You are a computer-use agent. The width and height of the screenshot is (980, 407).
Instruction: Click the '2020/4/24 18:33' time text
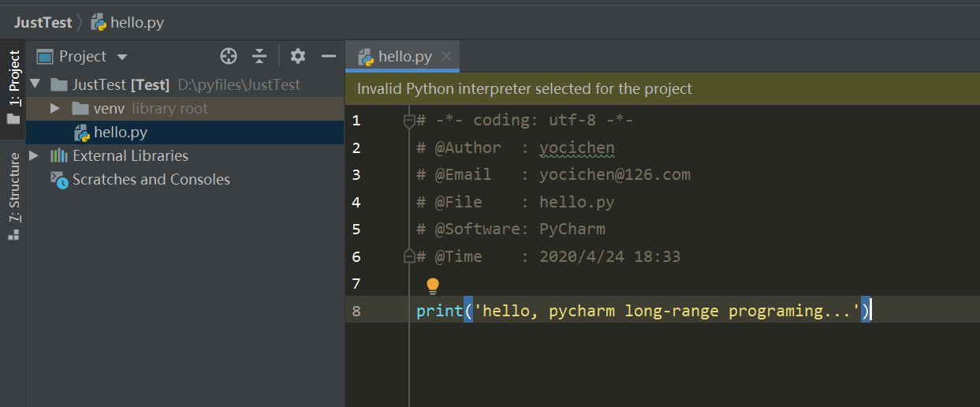pos(610,256)
